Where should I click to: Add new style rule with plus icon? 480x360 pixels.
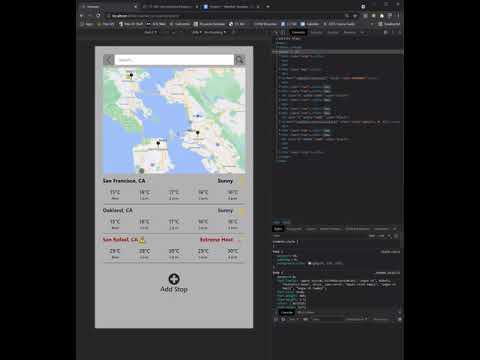[x=389, y=236]
